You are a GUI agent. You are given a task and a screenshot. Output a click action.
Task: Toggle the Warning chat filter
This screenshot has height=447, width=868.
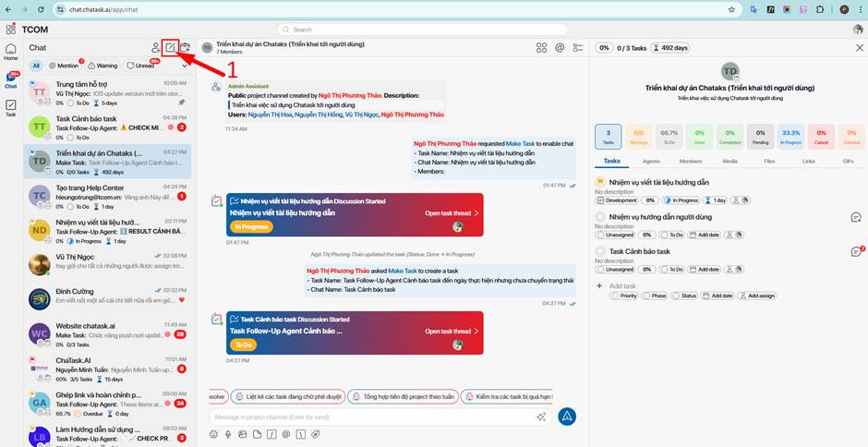tap(103, 66)
